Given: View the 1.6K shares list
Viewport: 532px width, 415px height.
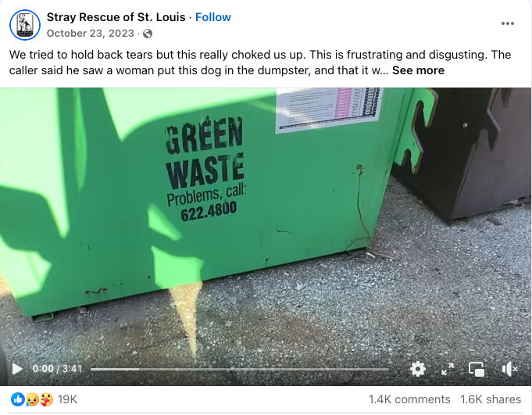Looking at the screenshot, I should (491, 399).
